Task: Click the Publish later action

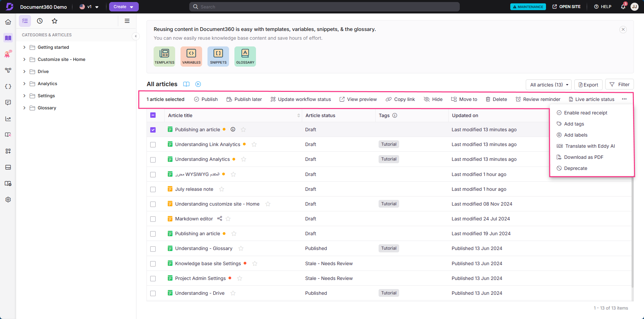Action: [244, 99]
